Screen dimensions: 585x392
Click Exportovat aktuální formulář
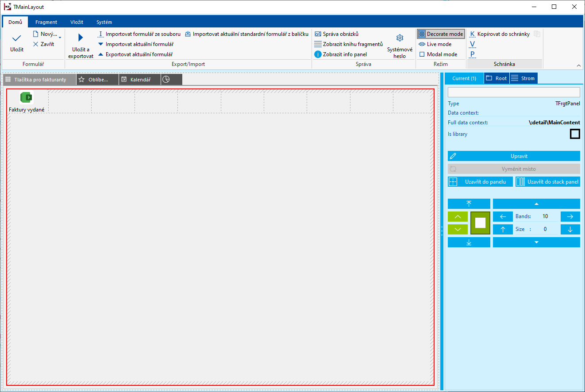tap(135, 54)
